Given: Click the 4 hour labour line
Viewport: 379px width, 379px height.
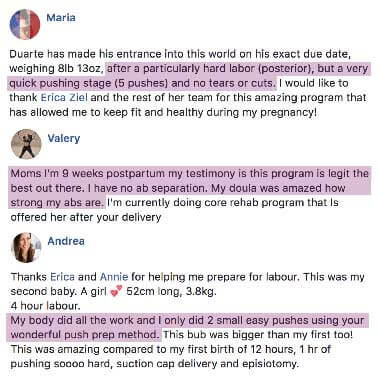Looking at the screenshot, I should point(45,306).
